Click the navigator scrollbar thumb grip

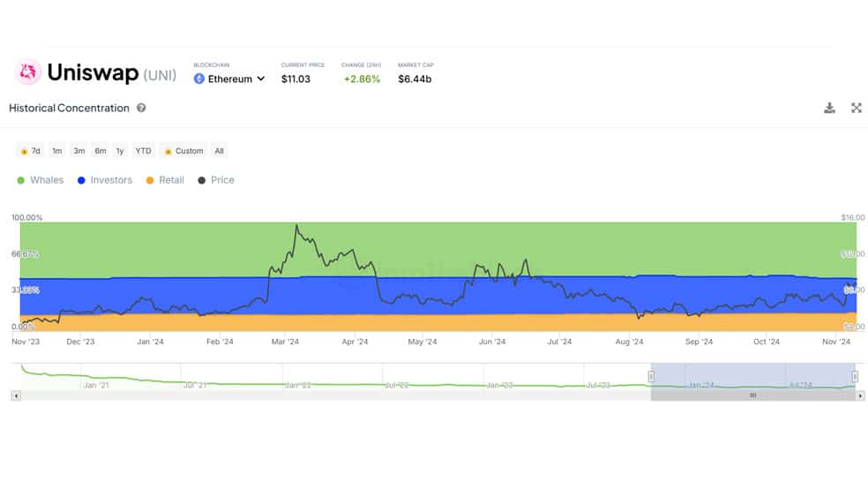point(752,395)
